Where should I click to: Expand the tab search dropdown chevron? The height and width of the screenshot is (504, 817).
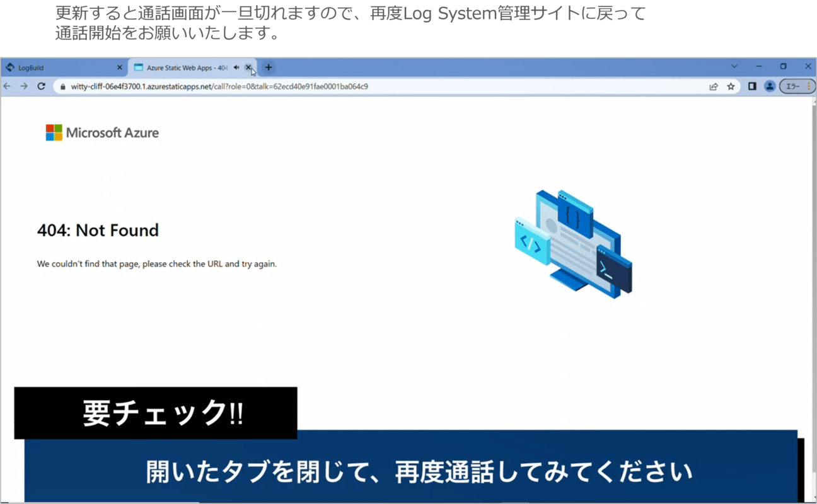[734, 66]
